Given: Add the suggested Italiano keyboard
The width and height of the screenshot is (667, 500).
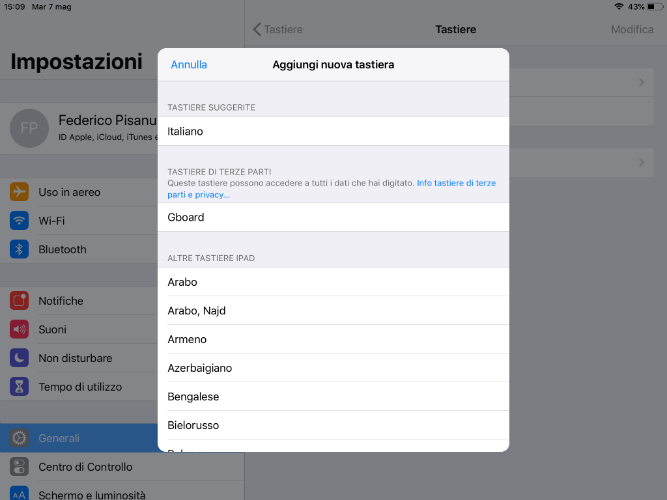Looking at the screenshot, I should click(333, 131).
